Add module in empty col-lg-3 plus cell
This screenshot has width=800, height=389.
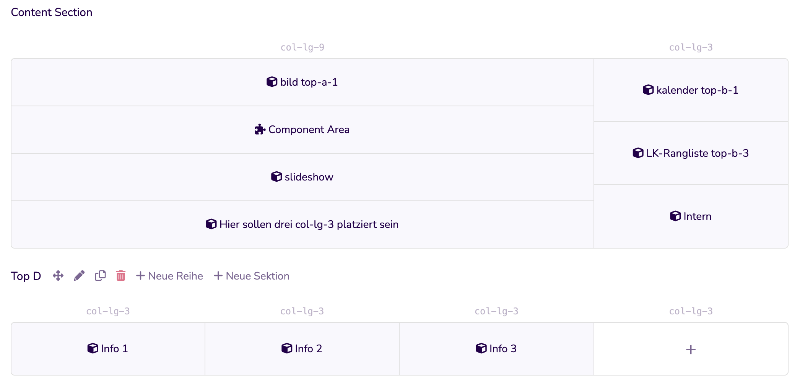pos(691,349)
